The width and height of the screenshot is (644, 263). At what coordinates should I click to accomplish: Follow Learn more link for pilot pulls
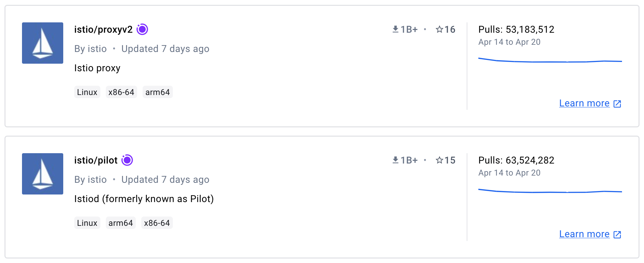click(x=584, y=234)
